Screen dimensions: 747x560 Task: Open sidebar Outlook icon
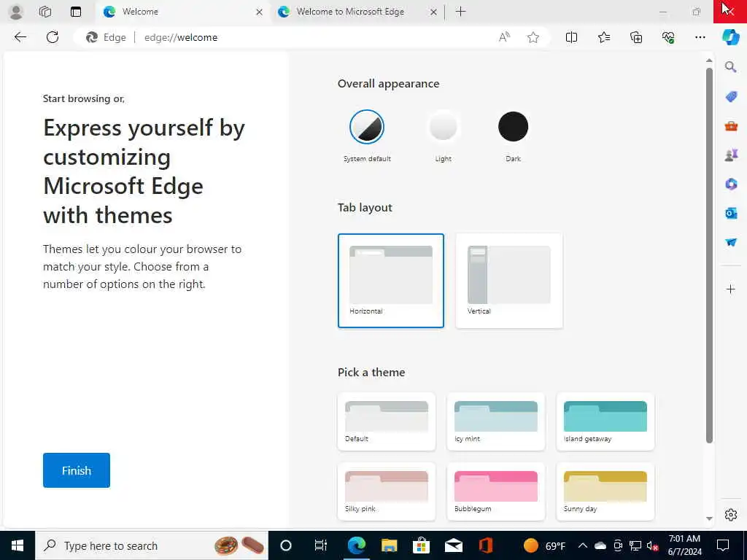[x=731, y=214]
